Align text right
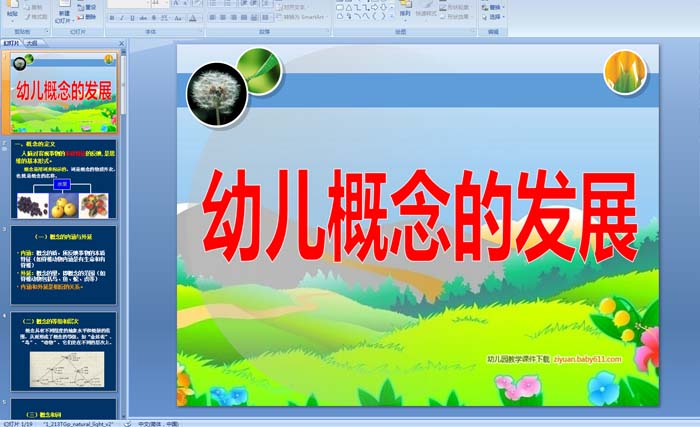This screenshot has height=427, width=700. [x=233, y=17]
